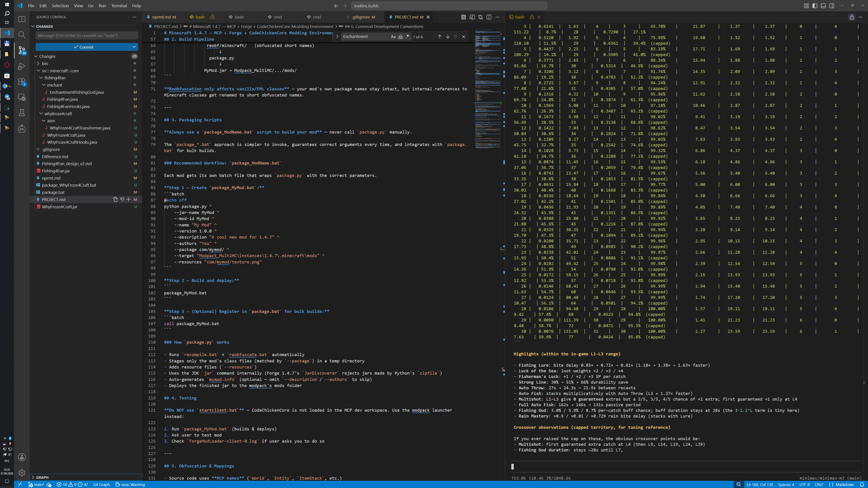Click the lsad0ra_builds command center box
The height and width of the screenshot is (488, 868).
click(x=449, y=6)
